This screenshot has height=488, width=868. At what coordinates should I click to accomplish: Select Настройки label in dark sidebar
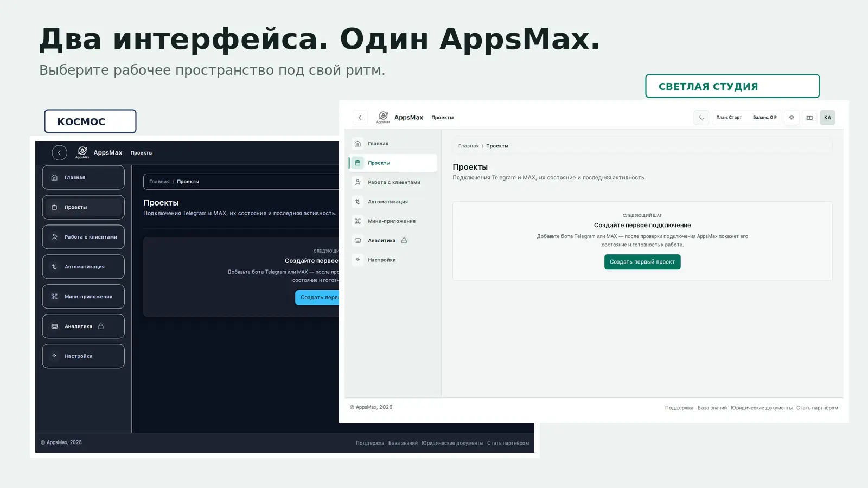(79, 356)
